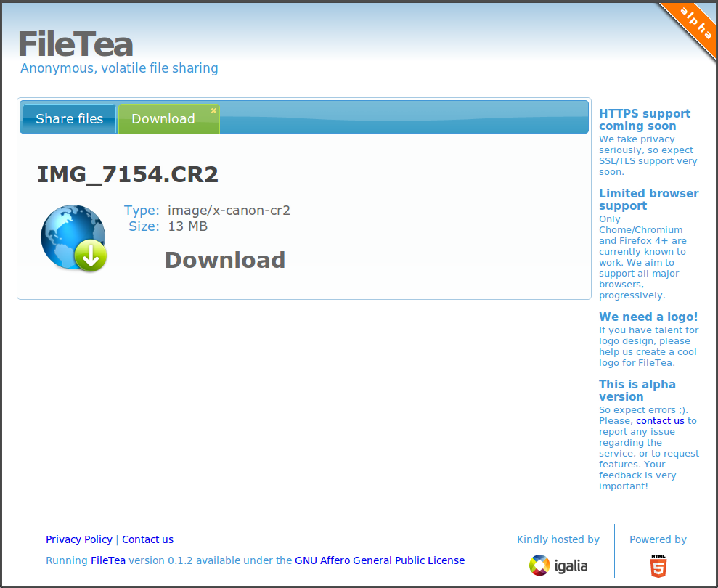Click the We need a logo! heading

[x=648, y=317]
